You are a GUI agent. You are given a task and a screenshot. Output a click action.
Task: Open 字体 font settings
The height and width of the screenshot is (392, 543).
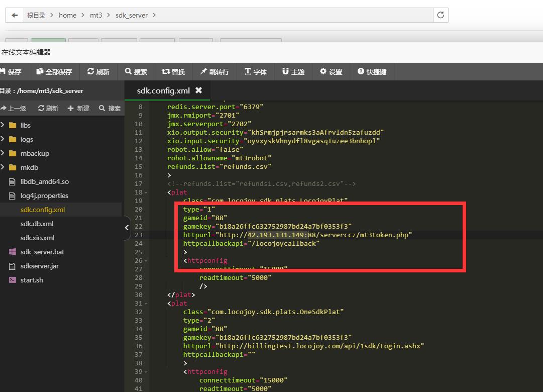(256, 72)
